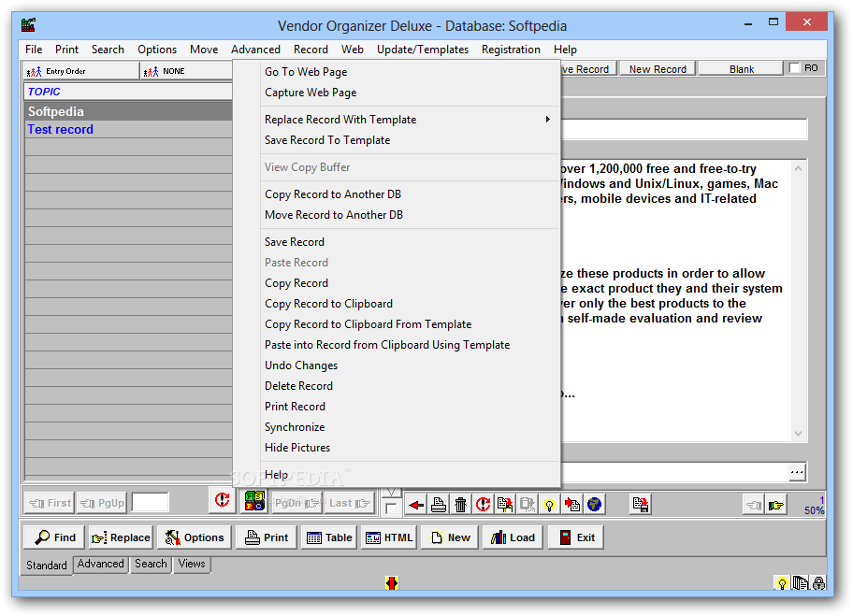
Task: Click the V down-arrow button above checkbox
Action: [x=391, y=493]
